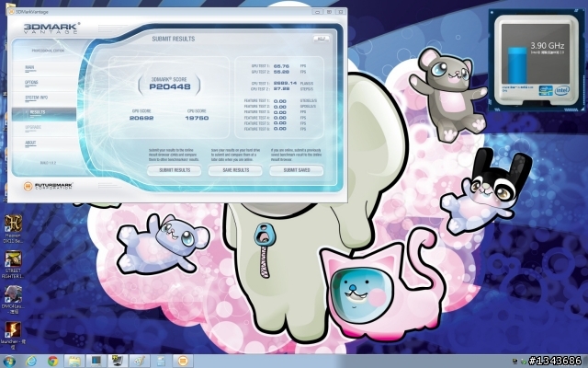Select the RESULTS section
Screen dimensions: 588x368
tap(44, 114)
